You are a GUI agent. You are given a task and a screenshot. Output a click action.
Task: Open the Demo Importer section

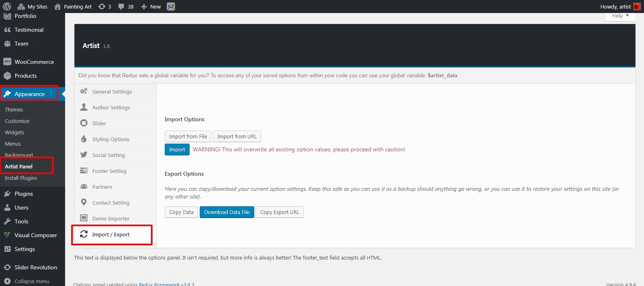(x=115, y=218)
